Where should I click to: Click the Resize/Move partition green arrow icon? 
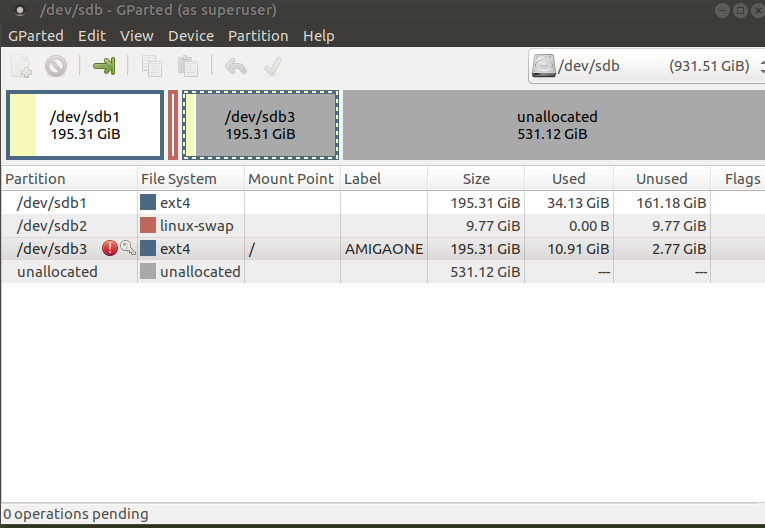tap(104, 66)
